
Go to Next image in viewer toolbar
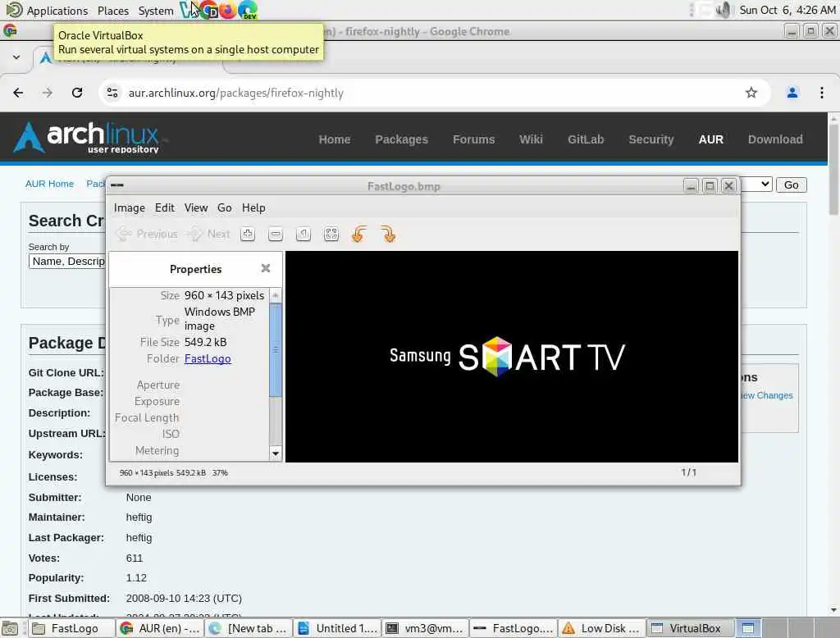(x=208, y=234)
